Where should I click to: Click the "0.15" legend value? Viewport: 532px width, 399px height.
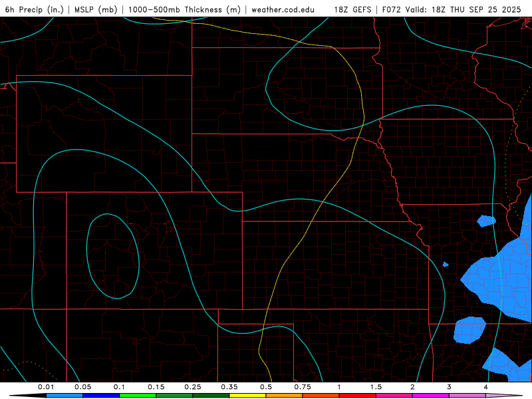156,387
